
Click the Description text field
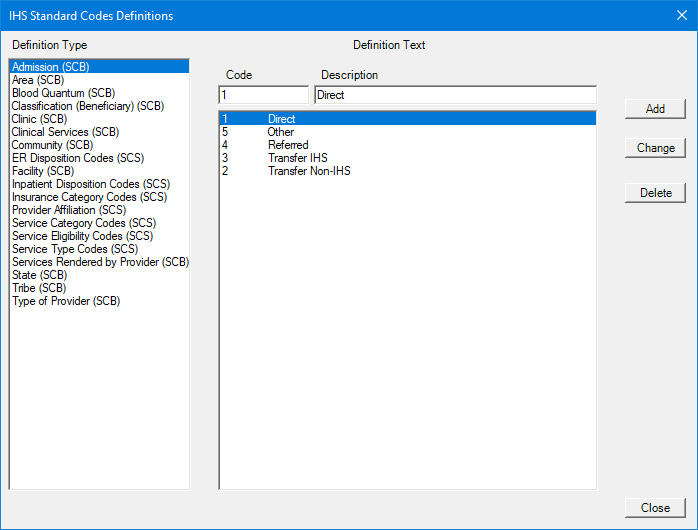coord(455,95)
